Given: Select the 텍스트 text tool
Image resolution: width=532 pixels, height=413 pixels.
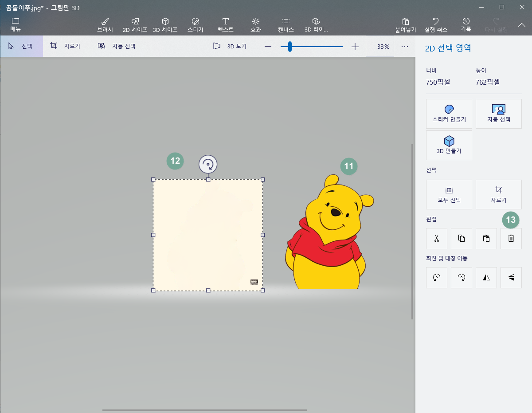Looking at the screenshot, I should (226, 25).
